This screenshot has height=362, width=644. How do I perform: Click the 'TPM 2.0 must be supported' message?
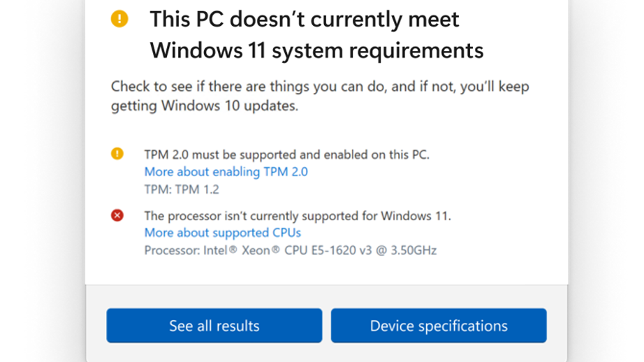(x=286, y=155)
